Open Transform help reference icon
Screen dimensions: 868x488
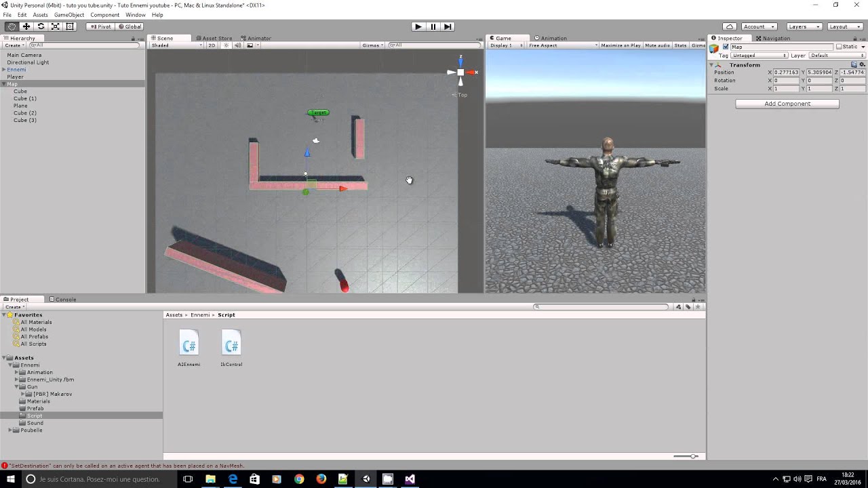854,64
